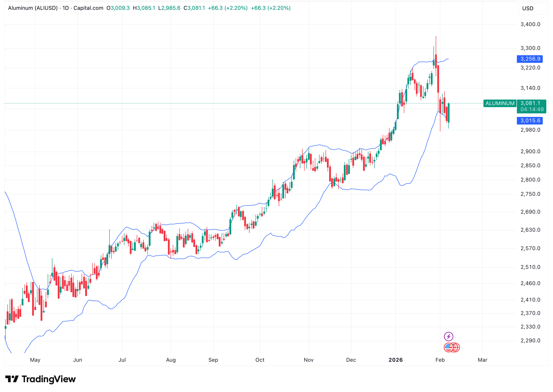Click the Feb label on time axis
553x392 pixels.
pyautogui.click(x=440, y=360)
